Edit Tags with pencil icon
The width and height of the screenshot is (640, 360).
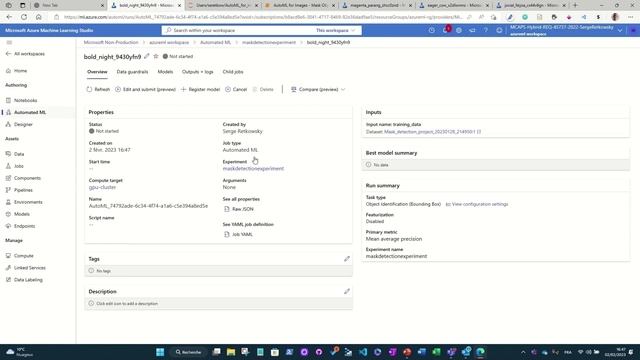pos(347,259)
